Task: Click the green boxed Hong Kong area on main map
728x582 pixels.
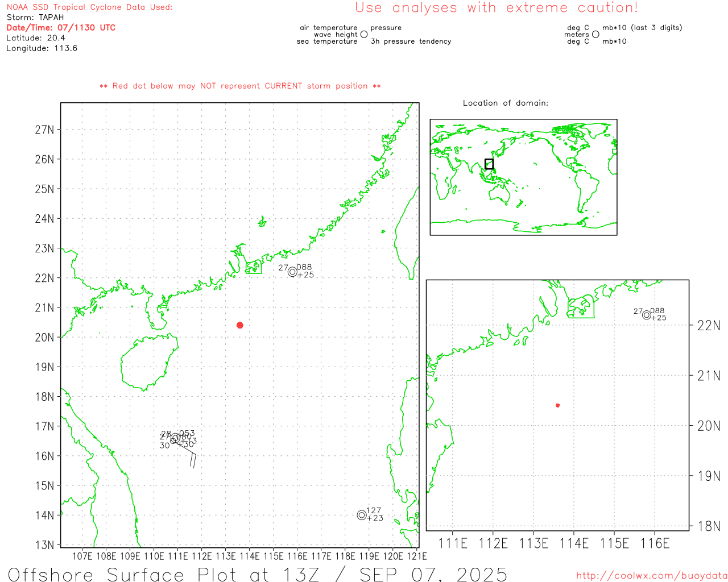Action: (x=254, y=267)
